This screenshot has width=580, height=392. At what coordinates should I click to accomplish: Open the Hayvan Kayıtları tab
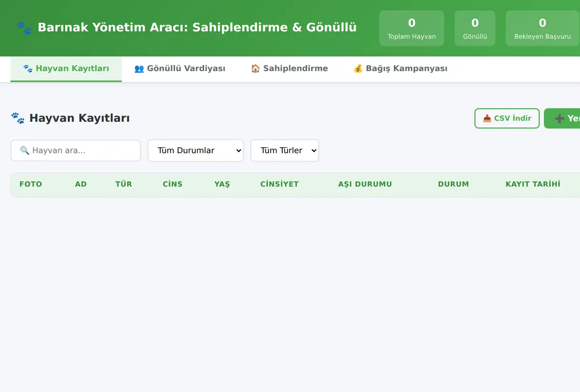pyautogui.click(x=66, y=69)
